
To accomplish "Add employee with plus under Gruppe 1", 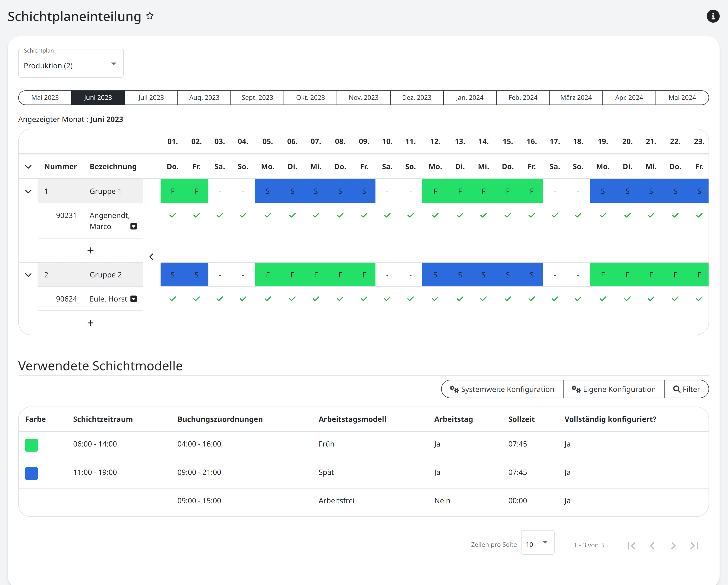I will tap(90, 251).
